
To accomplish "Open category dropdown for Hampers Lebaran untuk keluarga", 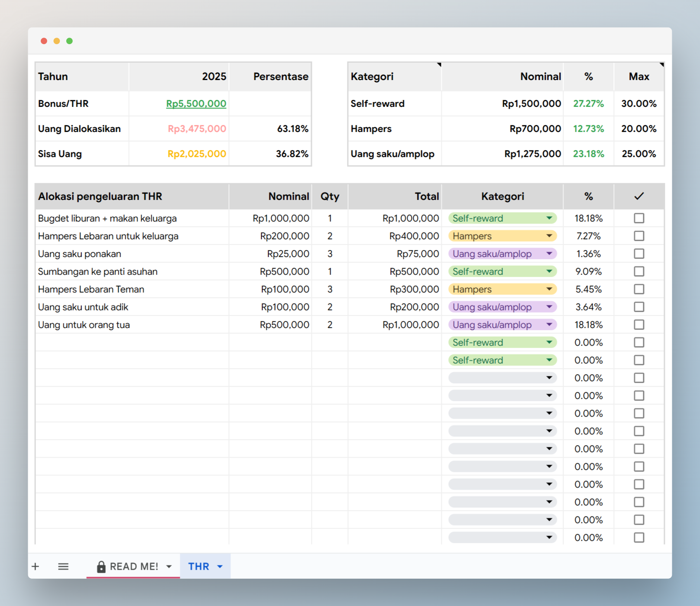I will click(x=502, y=236).
